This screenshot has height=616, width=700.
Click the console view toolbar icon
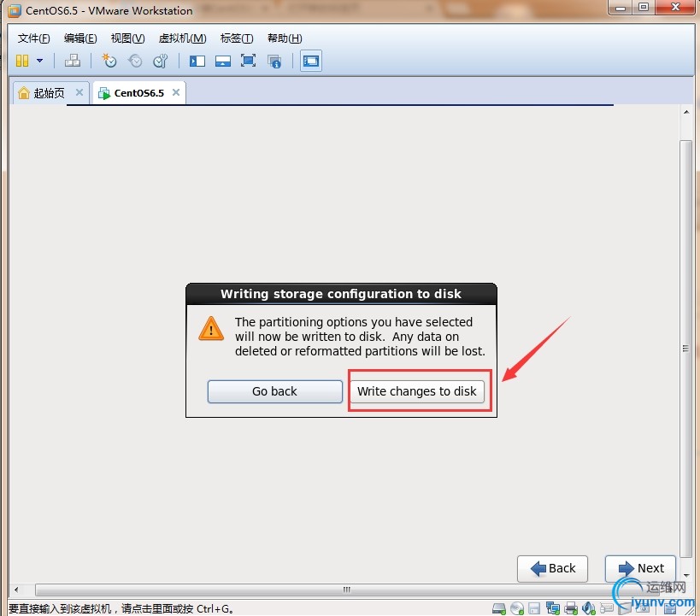[311, 61]
